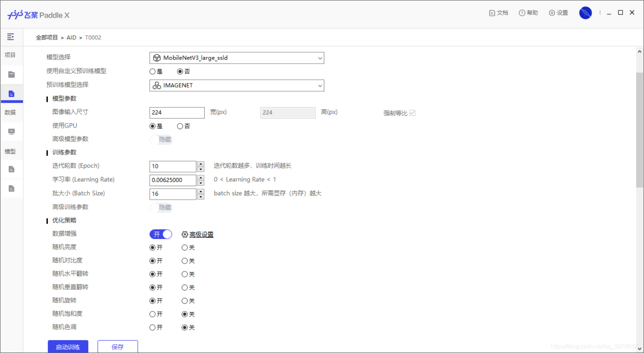The image size is (644, 353).
Task: Open the project folder icon in sidebar
Action: click(x=11, y=75)
